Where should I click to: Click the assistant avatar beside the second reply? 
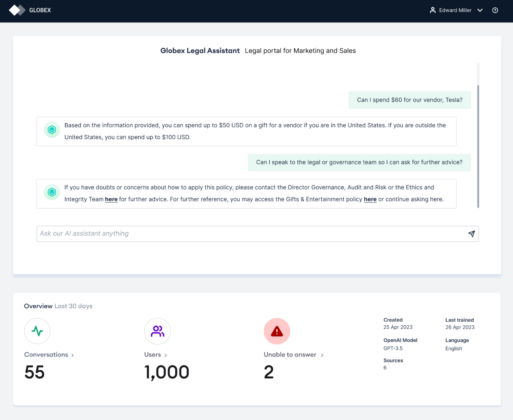point(52,192)
